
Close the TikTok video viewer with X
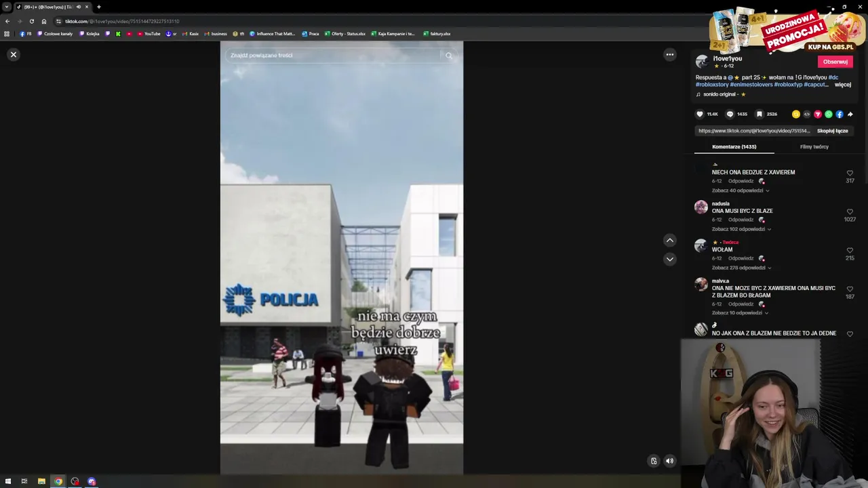coord(13,54)
